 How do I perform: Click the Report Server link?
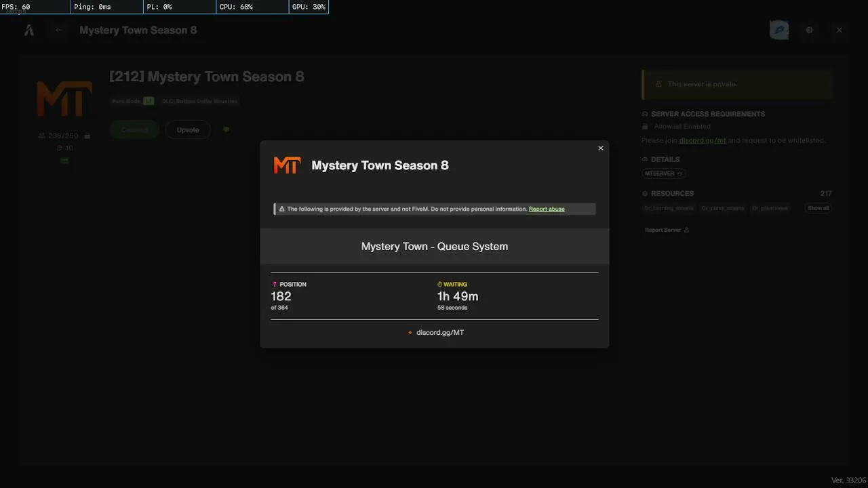pos(667,230)
